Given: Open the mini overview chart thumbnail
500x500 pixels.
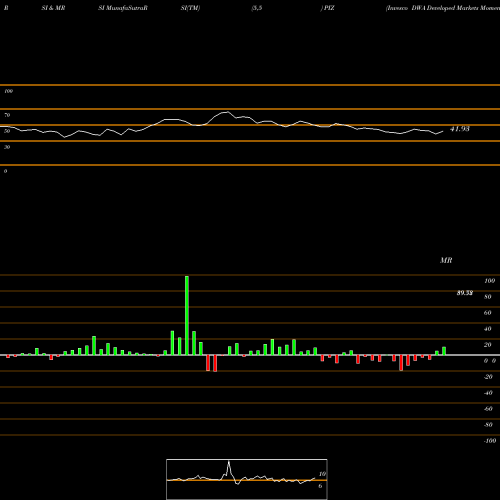Looking at the screenshot, I should tap(247, 479).
